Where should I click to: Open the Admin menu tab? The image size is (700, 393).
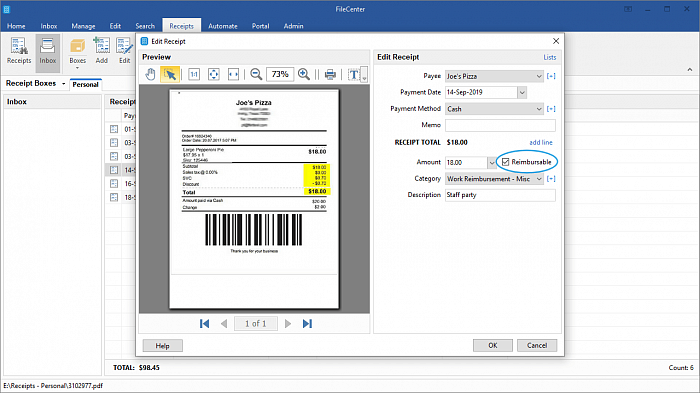point(293,26)
